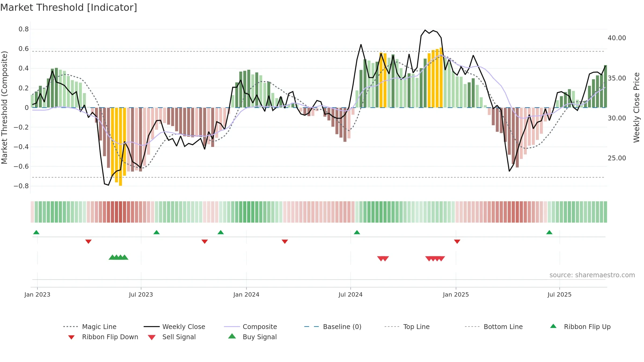
Task: Click the first red Sell Signal triangle near August 2024
Action: pos(380,258)
